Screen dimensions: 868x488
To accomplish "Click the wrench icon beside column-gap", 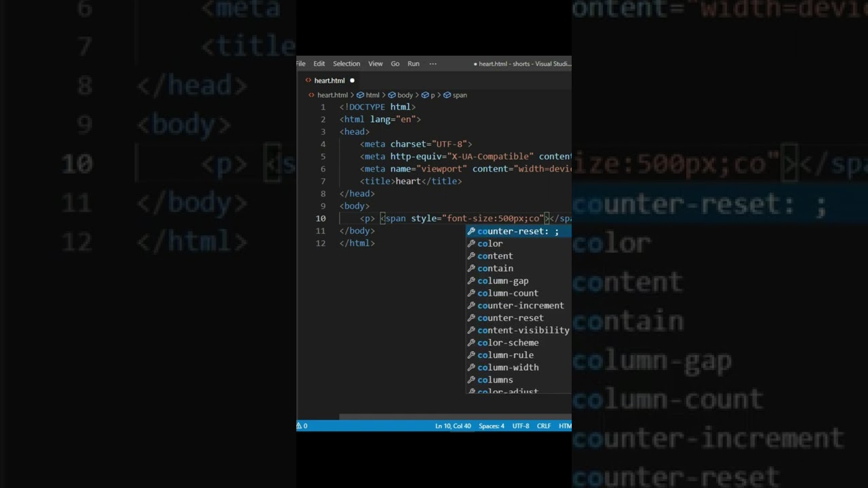I will tap(471, 281).
